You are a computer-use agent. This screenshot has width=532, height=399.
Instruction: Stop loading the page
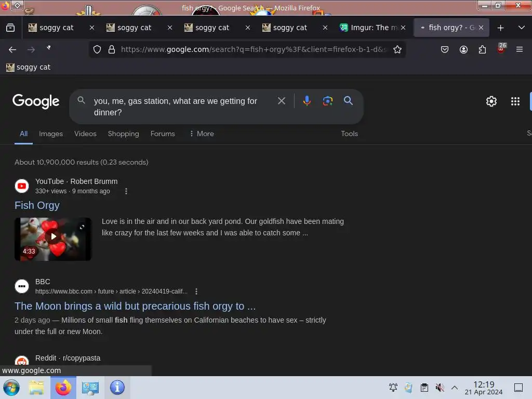[x=49, y=48]
